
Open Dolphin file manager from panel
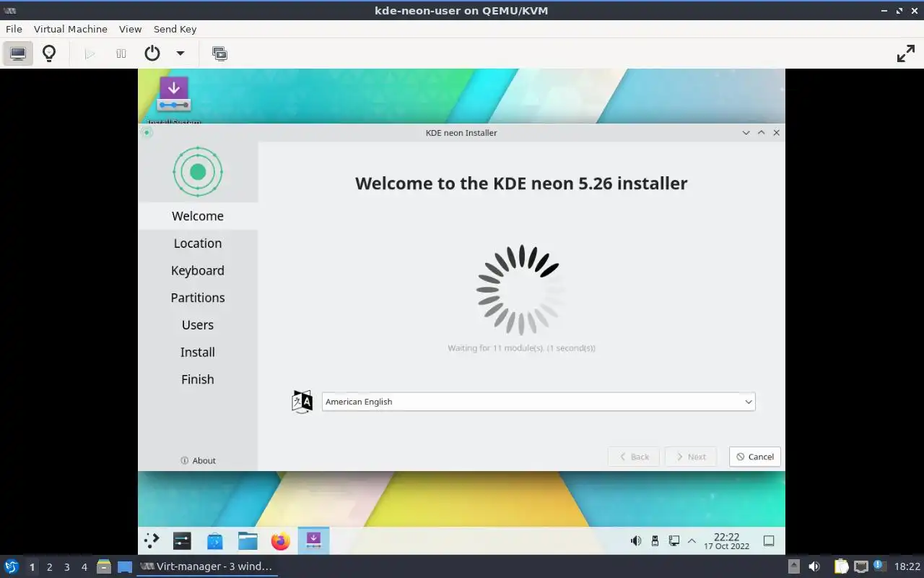click(x=248, y=540)
